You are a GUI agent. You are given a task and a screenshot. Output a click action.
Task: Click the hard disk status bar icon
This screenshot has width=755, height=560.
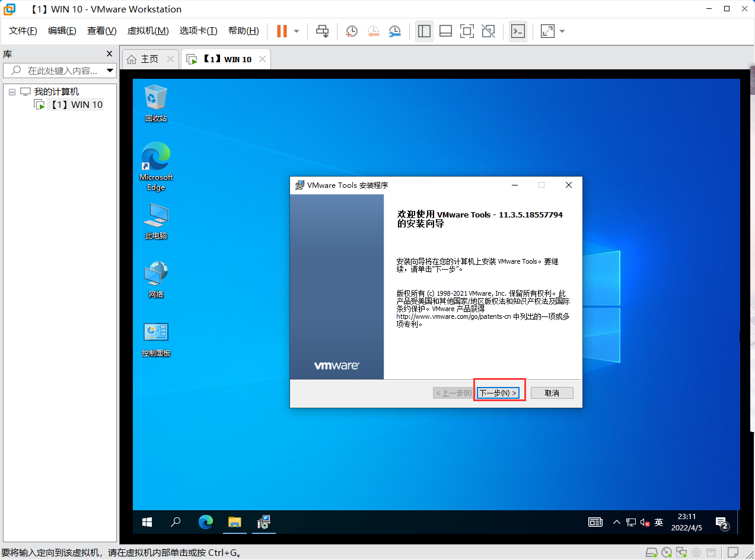coord(651,553)
